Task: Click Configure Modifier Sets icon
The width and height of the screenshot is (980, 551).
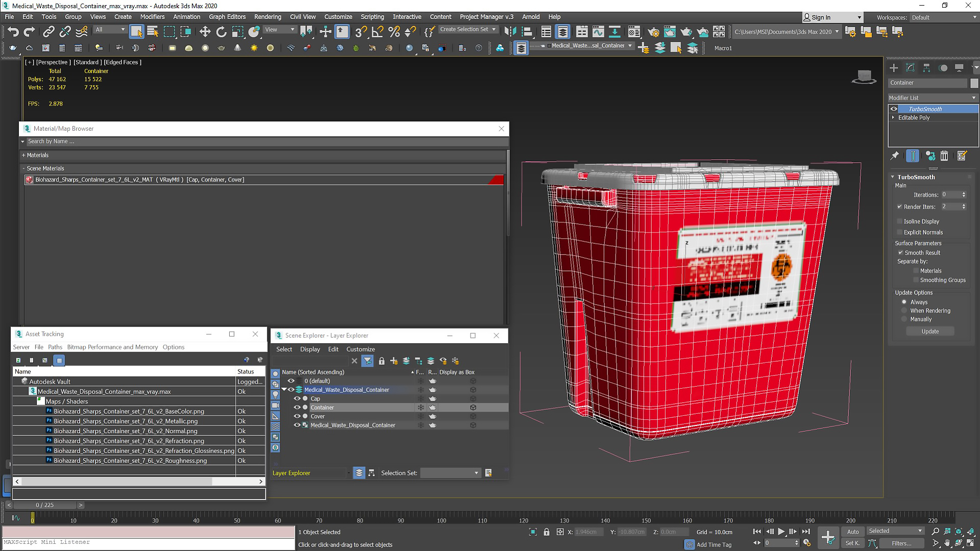Action: pyautogui.click(x=962, y=156)
